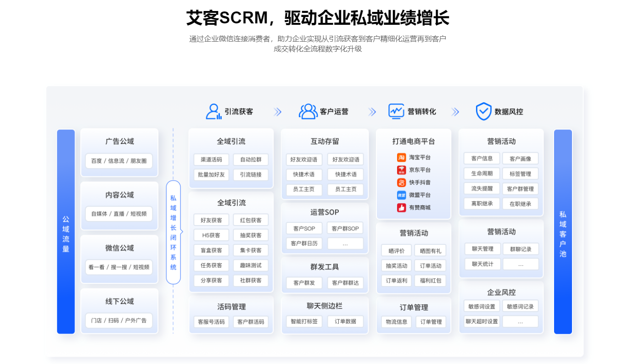The width and height of the screenshot is (622, 364).
Task: Open the 订单管理 section header
Action: pos(413,308)
